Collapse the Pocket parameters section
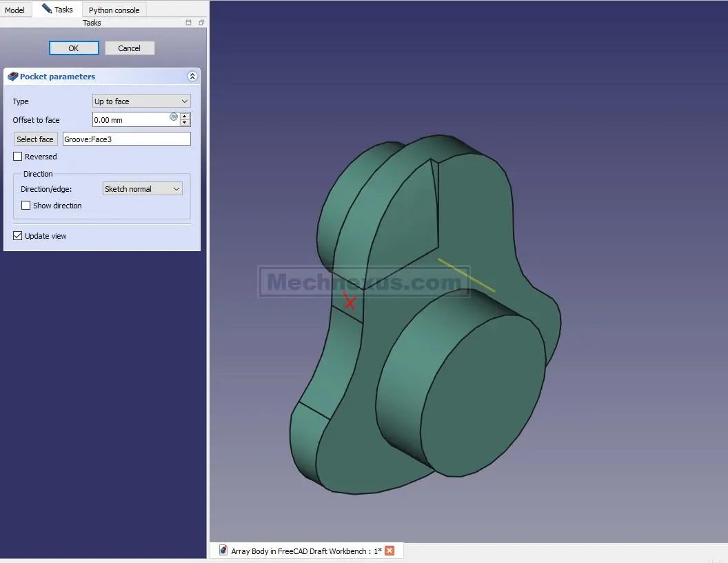 (192, 77)
